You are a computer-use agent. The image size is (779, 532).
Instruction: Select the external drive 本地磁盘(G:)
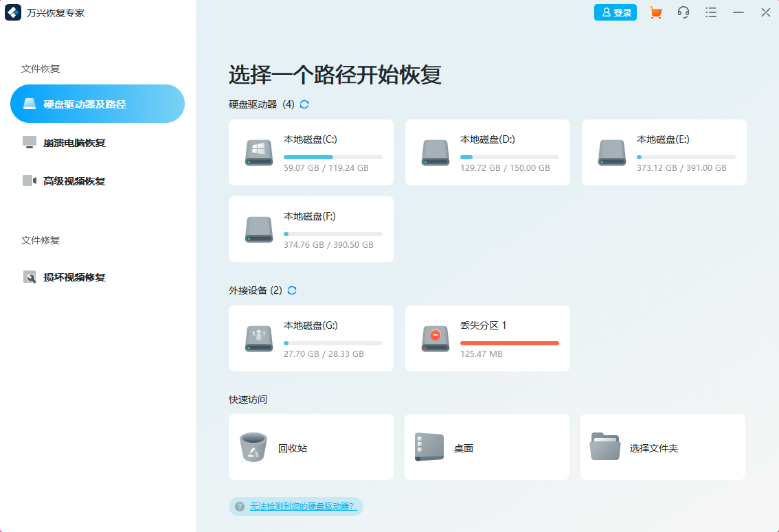311,338
